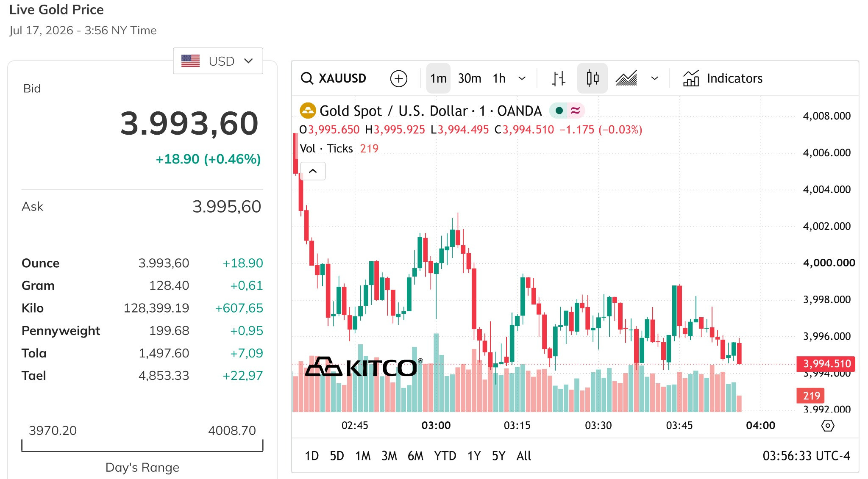Toggle the pink approximate-data indicator badge

point(575,111)
